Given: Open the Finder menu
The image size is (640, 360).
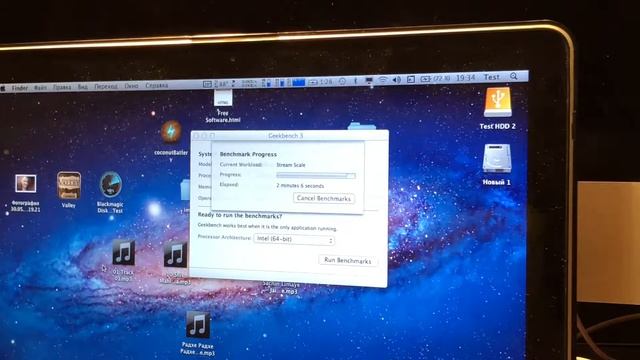Looking at the screenshot, I should point(20,88).
